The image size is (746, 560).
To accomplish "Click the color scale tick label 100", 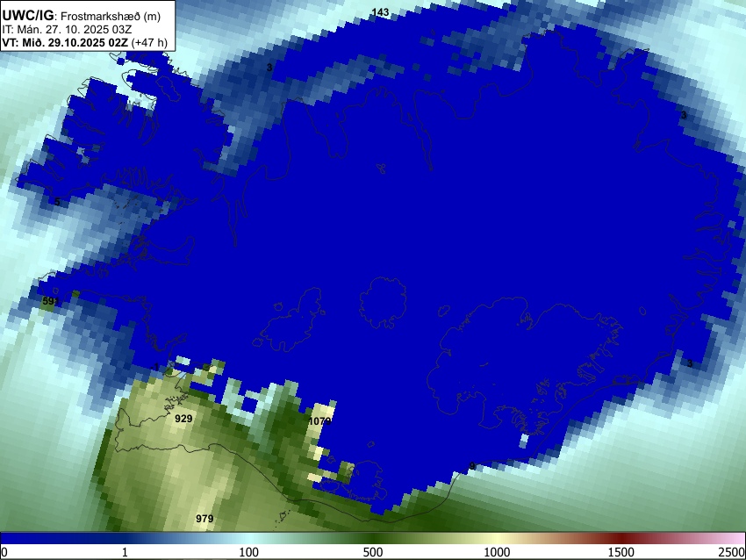I will [x=248, y=552].
